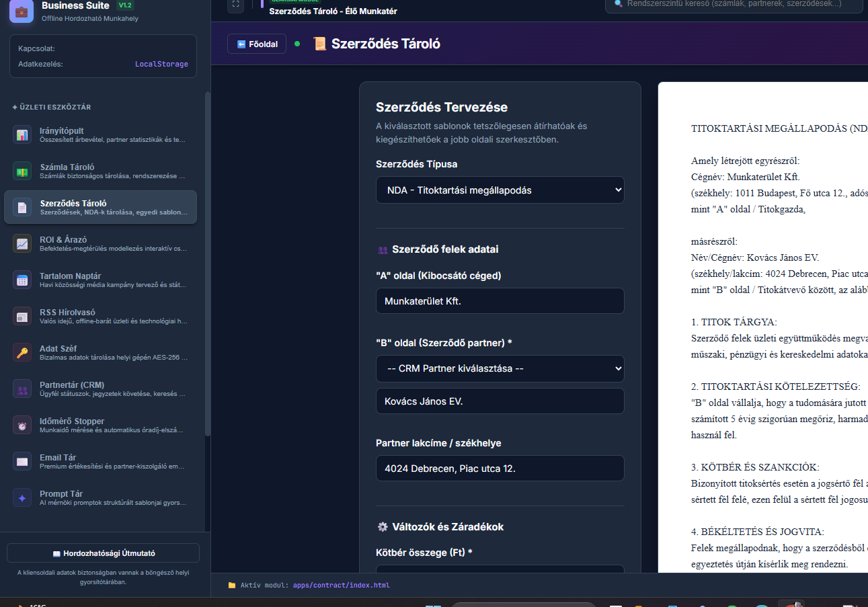Screen dimensions: 868x607
Task: Open the Hordozhatósági Útmutató button
Action: (104, 553)
